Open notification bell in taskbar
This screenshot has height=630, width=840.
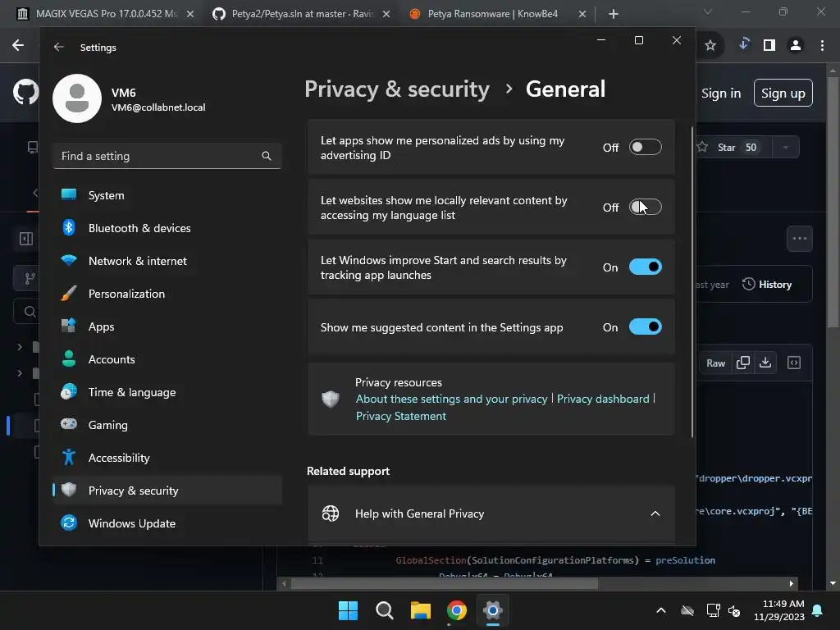click(818, 610)
